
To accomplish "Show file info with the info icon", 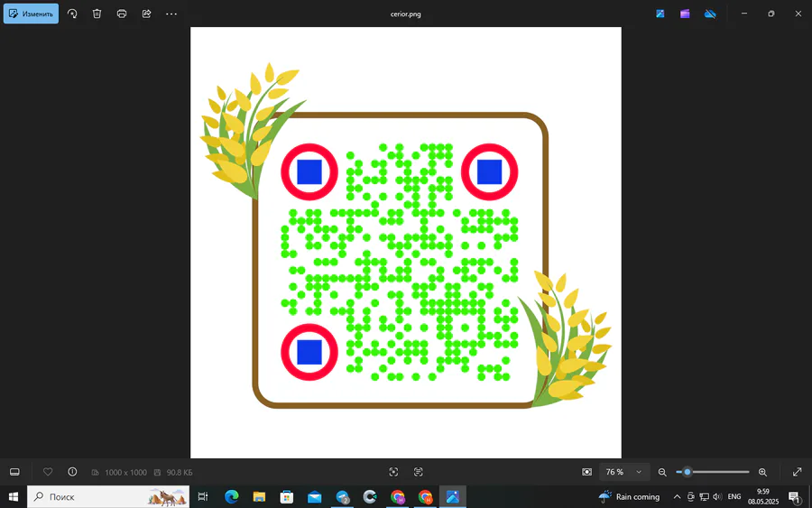I will coord(72,472).
